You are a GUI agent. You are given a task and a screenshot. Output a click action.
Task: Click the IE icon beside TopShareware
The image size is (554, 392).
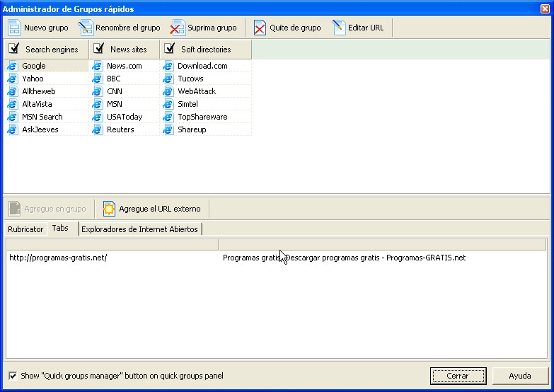(168, 117)
